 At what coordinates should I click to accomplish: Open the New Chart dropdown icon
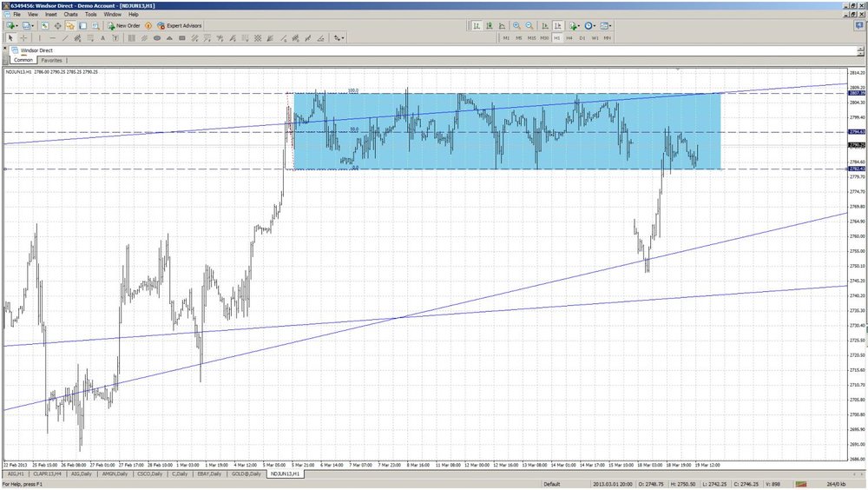[11, 25]
